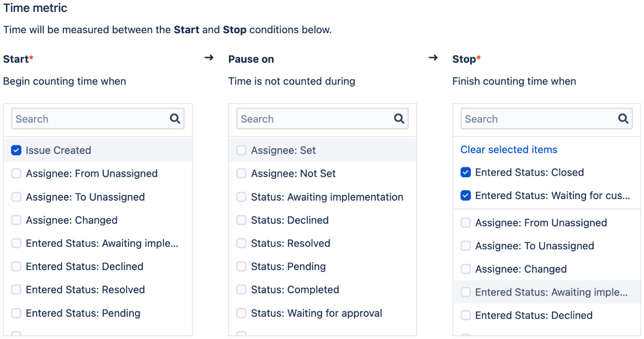
Task: Click Clear selected items link
Action: point(509,150)
